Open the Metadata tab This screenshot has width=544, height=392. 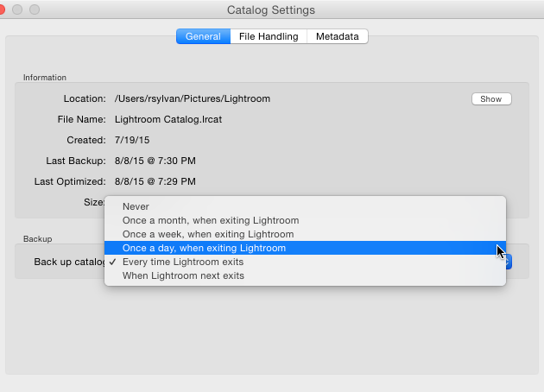point(338,36)
